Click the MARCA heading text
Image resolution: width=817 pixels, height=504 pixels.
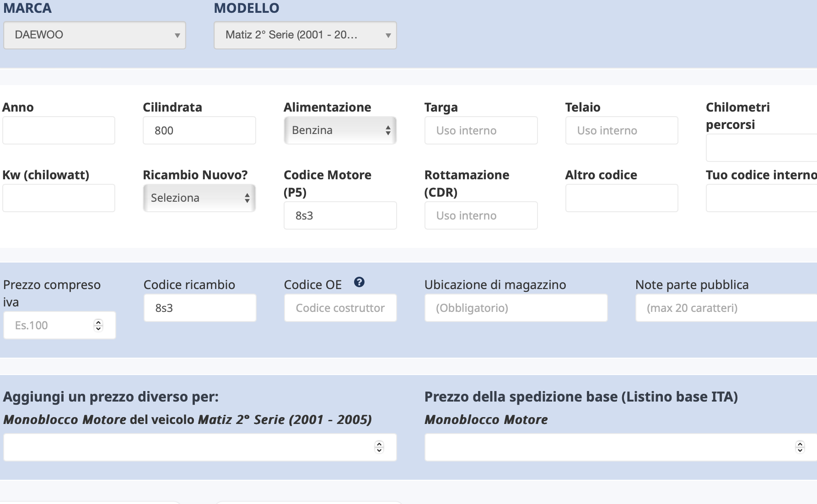click(27, 8)
